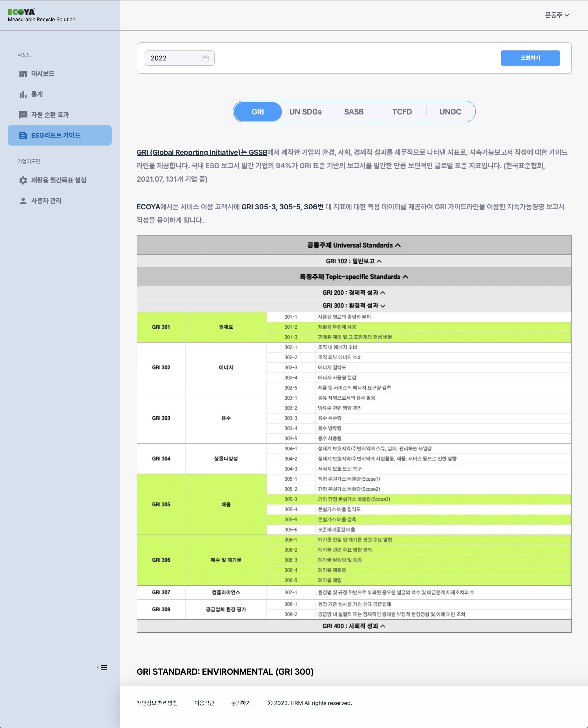Open 대시보드 menu item
This screenshot has width=588, height=728.
coord(60,74)
